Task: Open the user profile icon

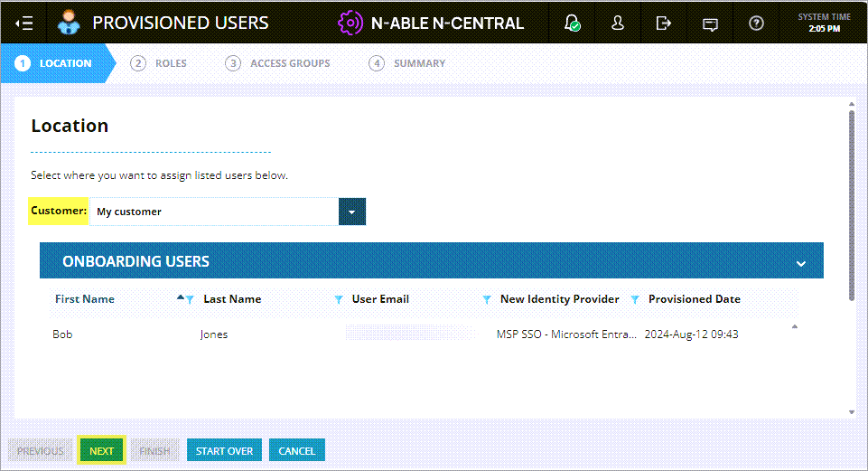Action: coord(618,24)
